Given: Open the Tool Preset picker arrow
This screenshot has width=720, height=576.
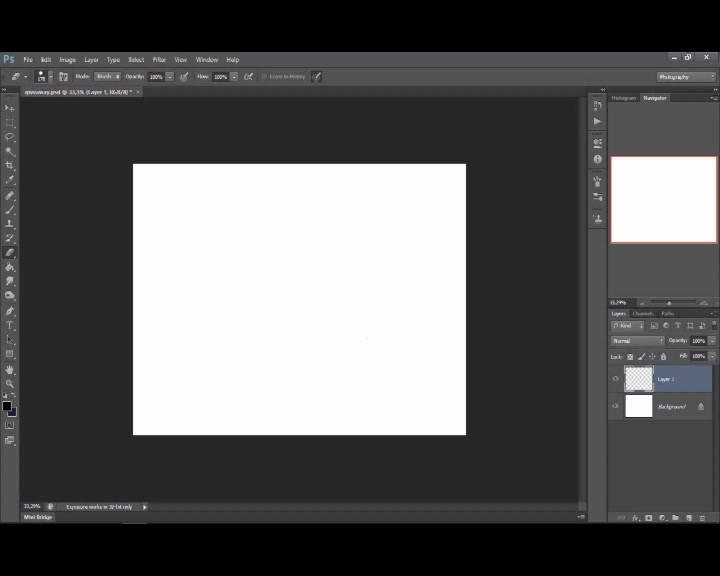Looking at the screenshot, I should point(25,77).
